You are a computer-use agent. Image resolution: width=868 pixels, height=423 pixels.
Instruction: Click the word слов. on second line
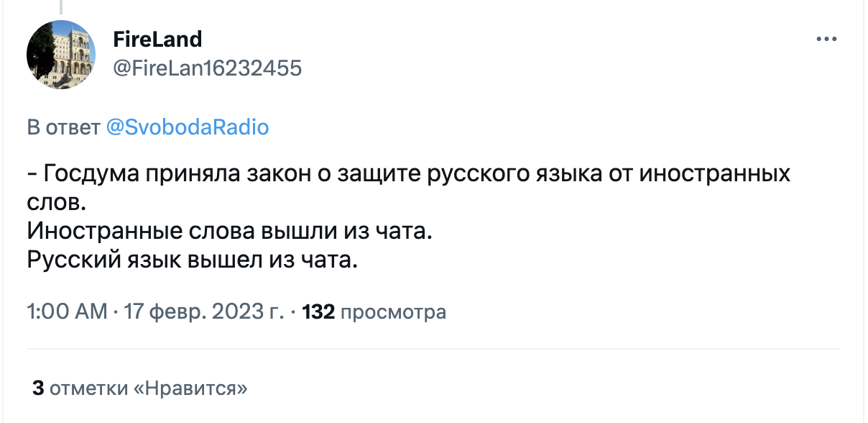pos(56,203)
